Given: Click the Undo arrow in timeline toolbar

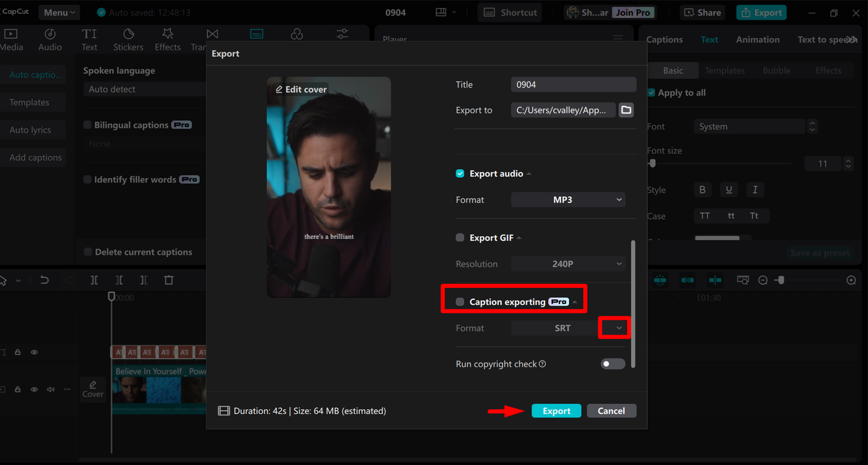Looking at the screenshot, I should point(45,280).
